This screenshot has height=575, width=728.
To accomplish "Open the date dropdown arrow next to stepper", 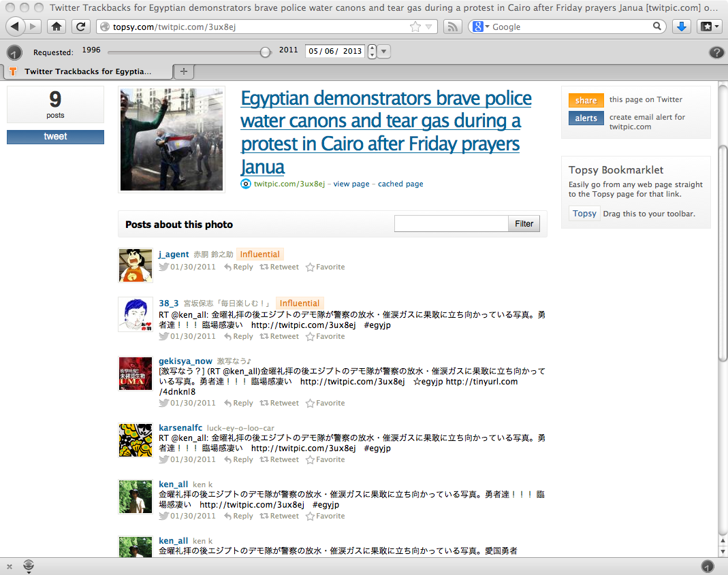I will (384, 51).
